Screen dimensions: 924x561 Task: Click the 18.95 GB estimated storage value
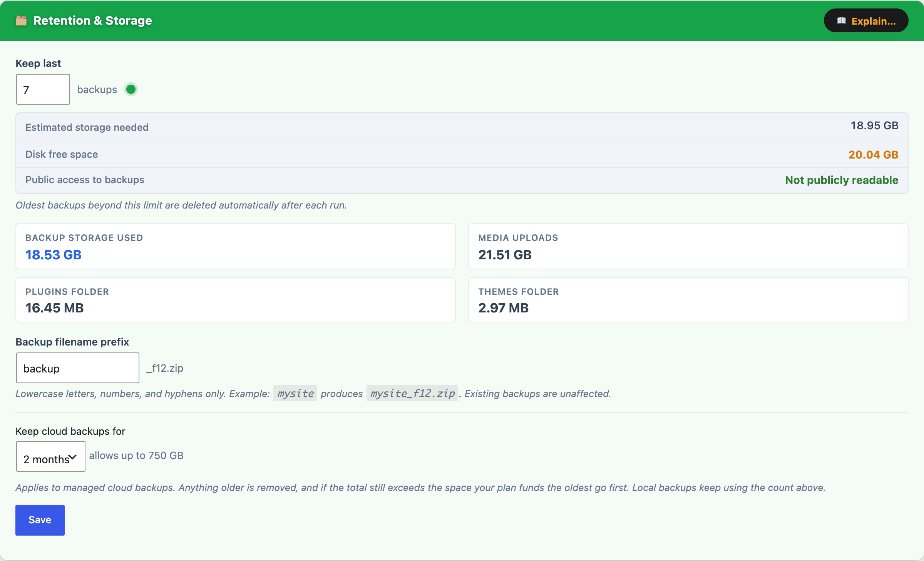click(x=874, y=125)
